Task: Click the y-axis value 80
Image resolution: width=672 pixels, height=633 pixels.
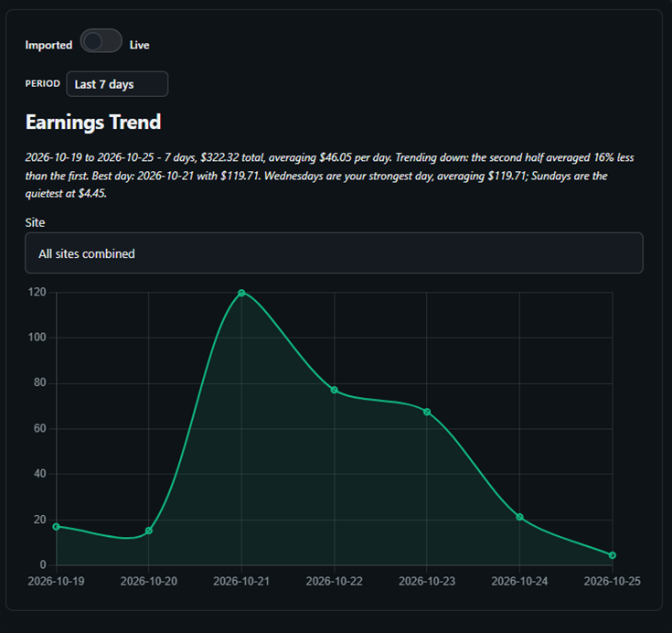Action: (x=40, y=382)
